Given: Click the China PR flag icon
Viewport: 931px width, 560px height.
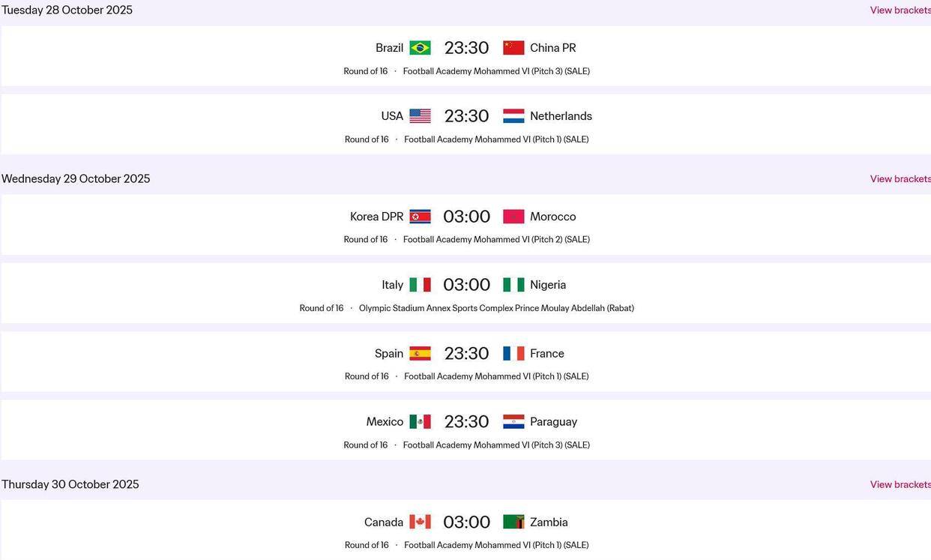Looking at the screenshot, I should click(x=513, y=48).
